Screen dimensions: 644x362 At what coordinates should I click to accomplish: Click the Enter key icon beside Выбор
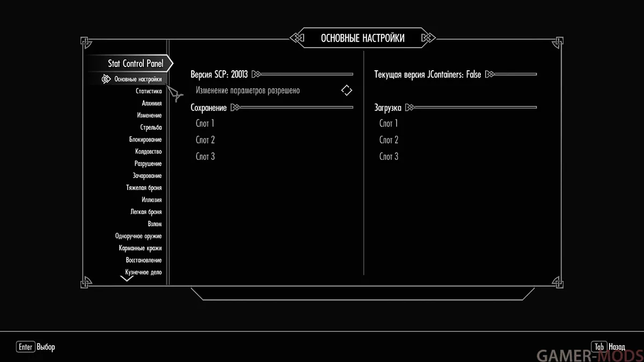[26, 347]
